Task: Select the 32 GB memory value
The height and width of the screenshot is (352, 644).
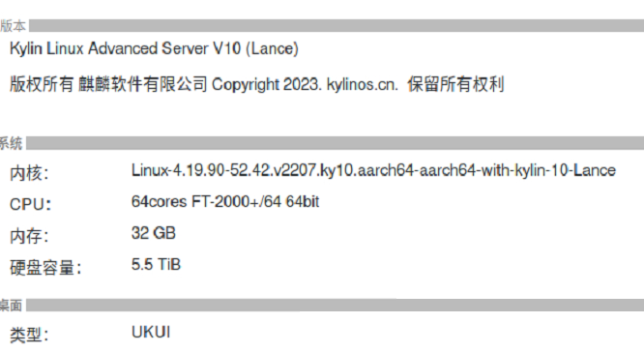Action: pyautogui.click(x=154, y=233)
